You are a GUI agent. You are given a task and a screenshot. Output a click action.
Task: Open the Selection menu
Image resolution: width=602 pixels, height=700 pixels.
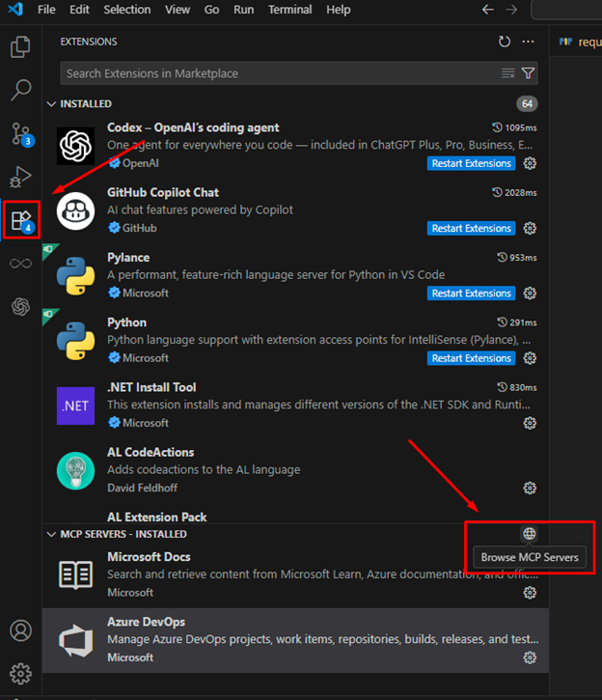[x=127, y=10]
